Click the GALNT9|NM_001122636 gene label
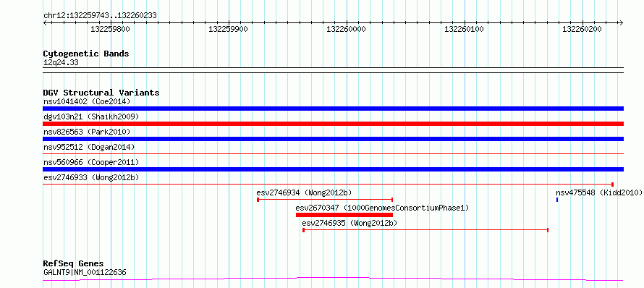Viewport: 644px width, 288px height. click(85, 272)
